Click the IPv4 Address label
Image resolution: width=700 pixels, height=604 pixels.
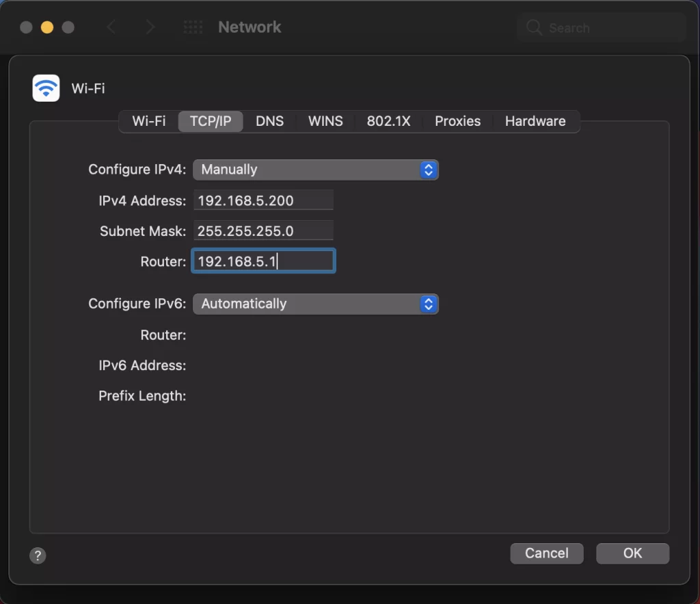point(142,200)
